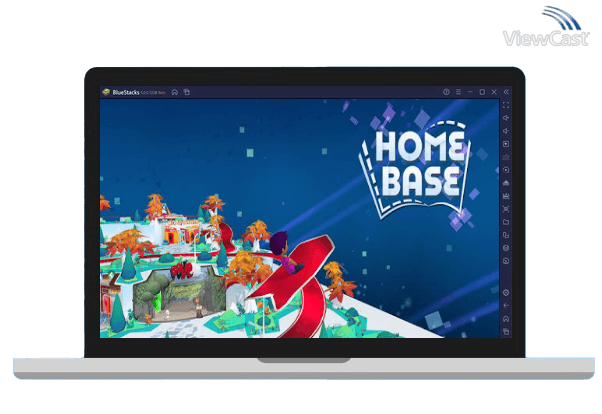Go to Android home with the sidebar house icon

(x=506, y=319)
